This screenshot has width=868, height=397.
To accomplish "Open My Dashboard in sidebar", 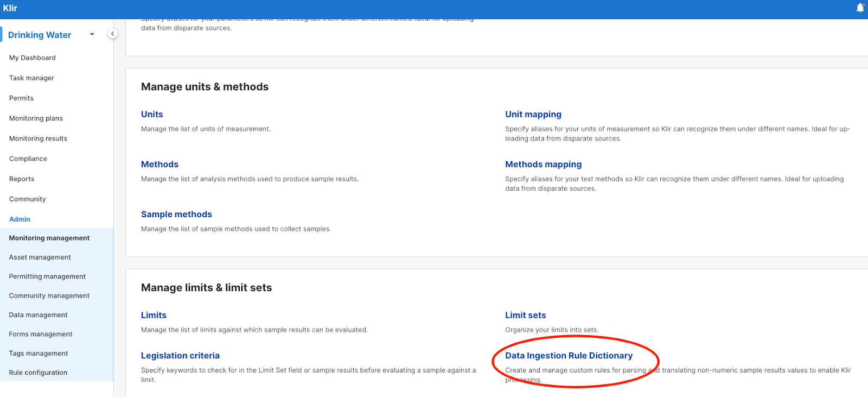I will (x=32, y=58).
